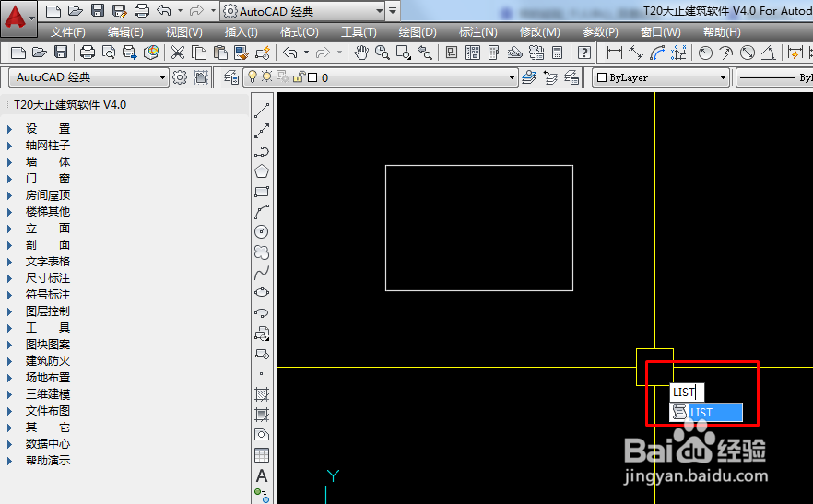Click the LIST command input field
Image resolution: width=813 pixels, height=504 pixels.
tap(687, 392)
